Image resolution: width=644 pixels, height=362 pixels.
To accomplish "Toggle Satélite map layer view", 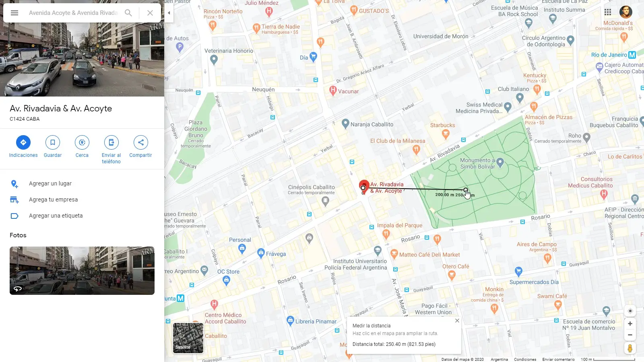I will (188, 338).
